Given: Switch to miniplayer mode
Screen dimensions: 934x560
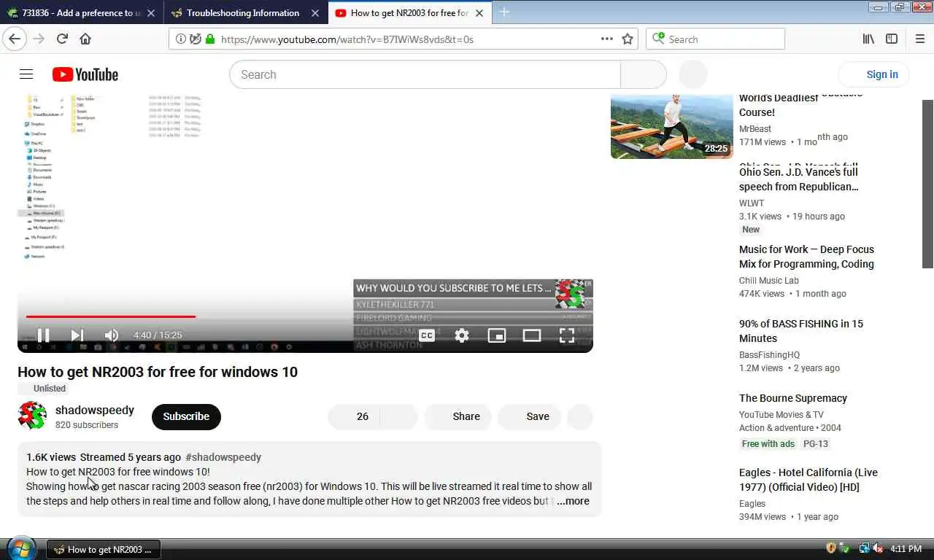Looking at the screenshot, I should 497,335.
